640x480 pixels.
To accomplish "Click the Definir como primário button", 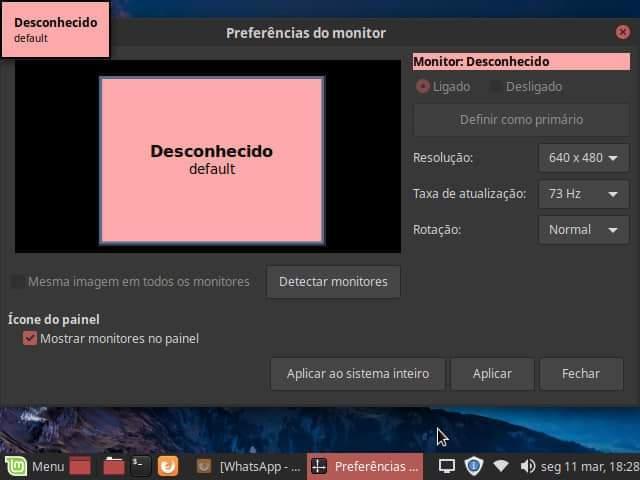I will [x=522, y=120].
